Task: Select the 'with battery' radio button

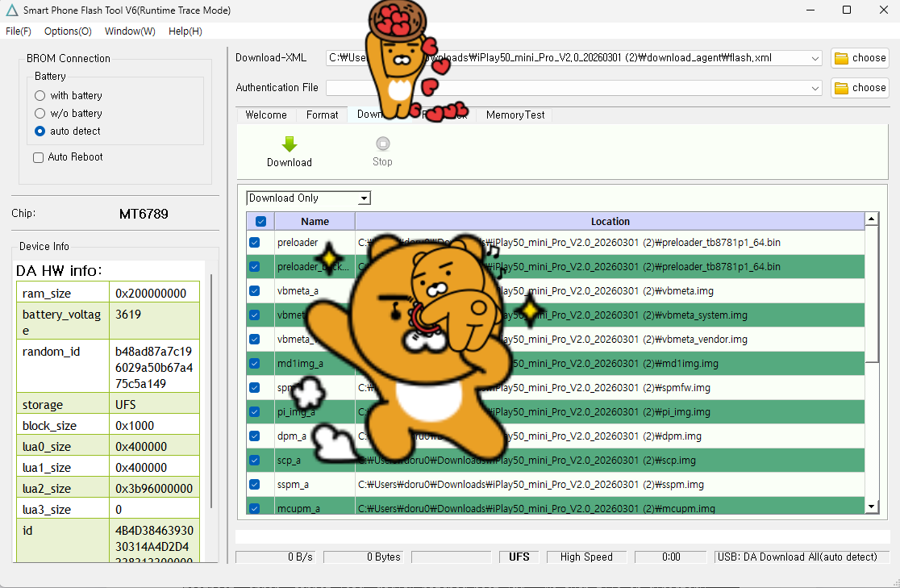Action: [40, 95]
